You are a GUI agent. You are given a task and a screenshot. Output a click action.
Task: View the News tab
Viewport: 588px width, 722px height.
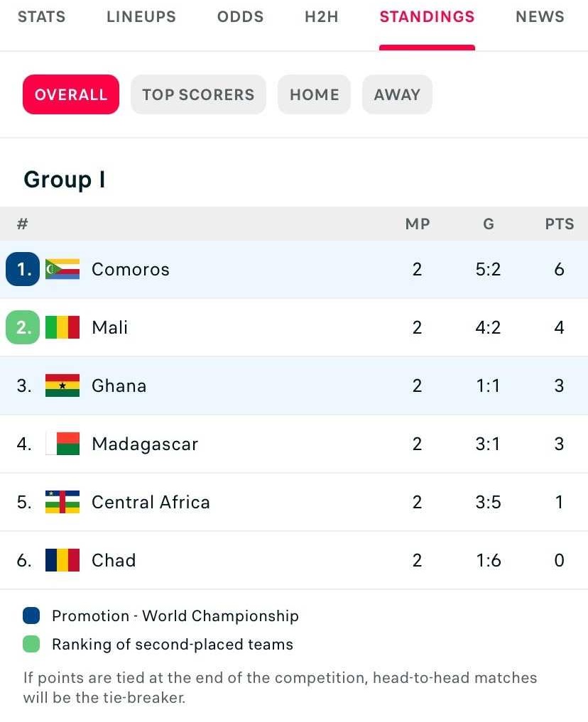540,16
